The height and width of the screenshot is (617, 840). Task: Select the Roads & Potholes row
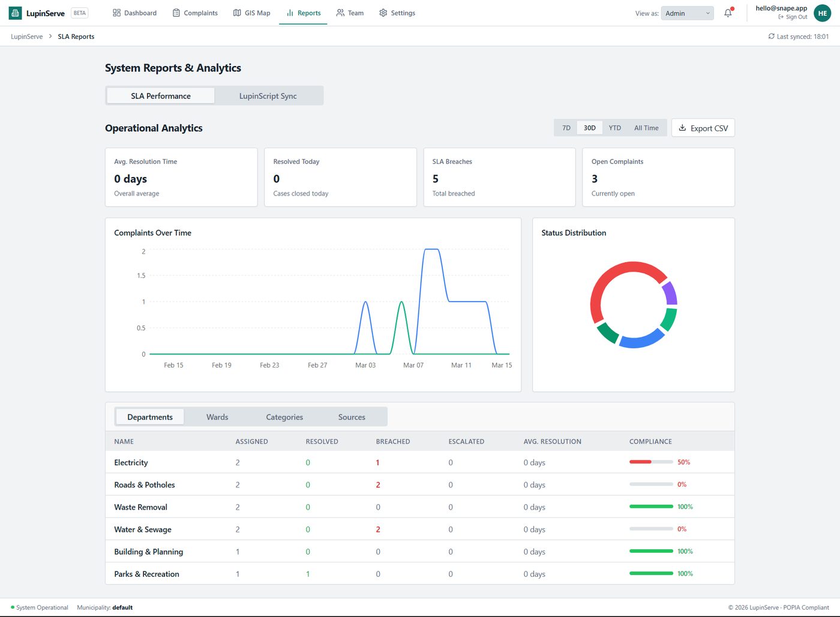(420, 484)
